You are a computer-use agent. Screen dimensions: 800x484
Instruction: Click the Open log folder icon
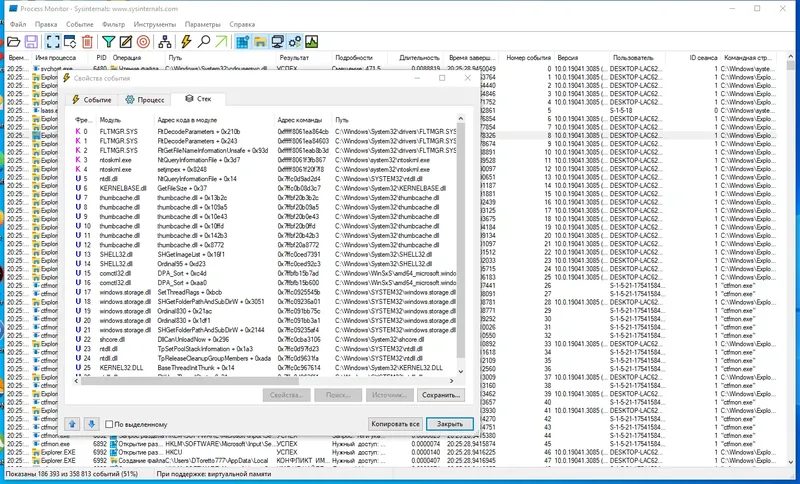[x=13, y=42]
